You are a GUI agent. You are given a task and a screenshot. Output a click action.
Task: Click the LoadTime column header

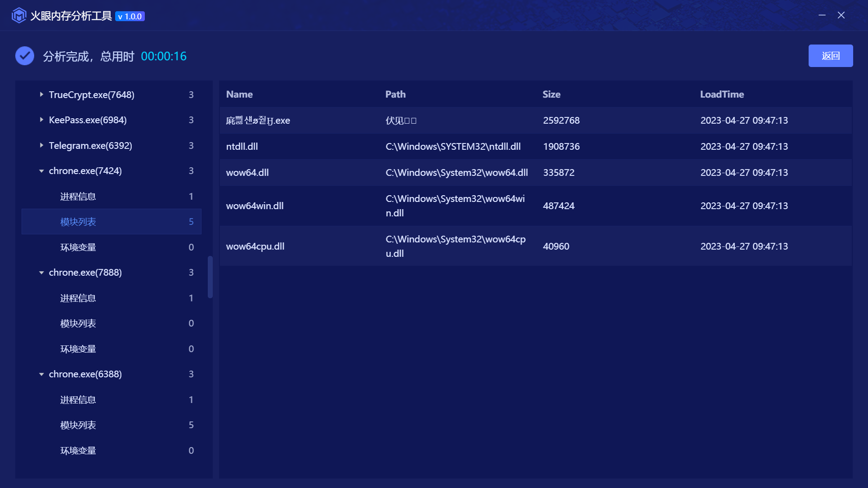point(721,94)
